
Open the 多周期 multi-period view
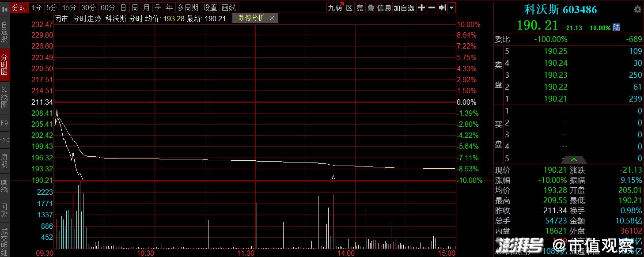coord(188,8)
